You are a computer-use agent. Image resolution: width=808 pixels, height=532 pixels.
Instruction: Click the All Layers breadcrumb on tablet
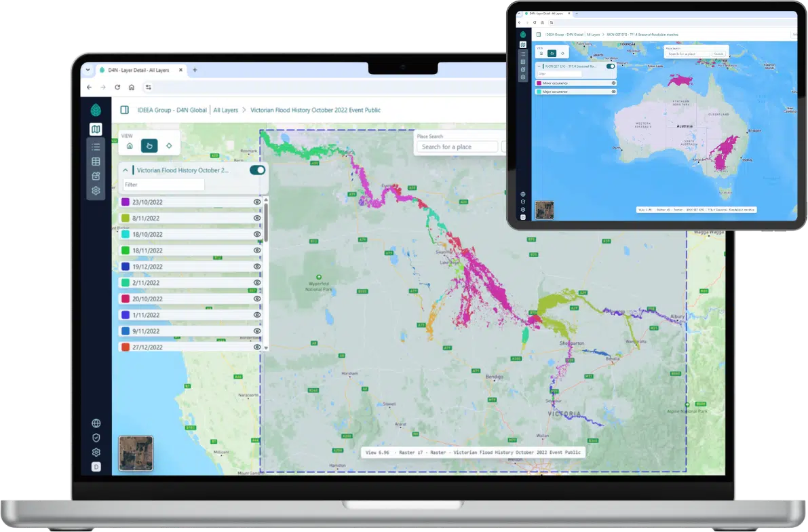pyautogui.click(x=593, y=35)
